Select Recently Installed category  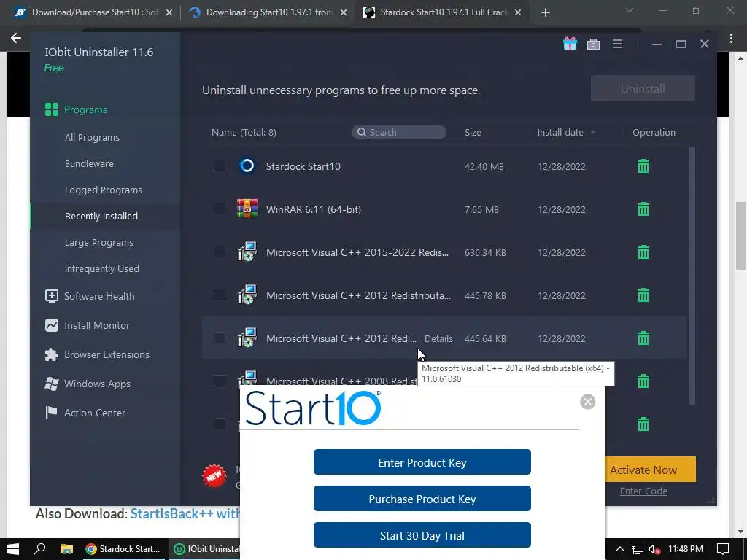pos(101,216)
